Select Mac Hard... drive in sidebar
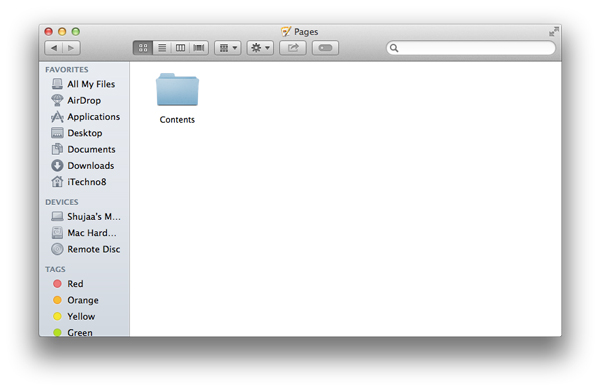Image resolution: width=600 pixels, height=390 pixels. [x=84, y=233]
